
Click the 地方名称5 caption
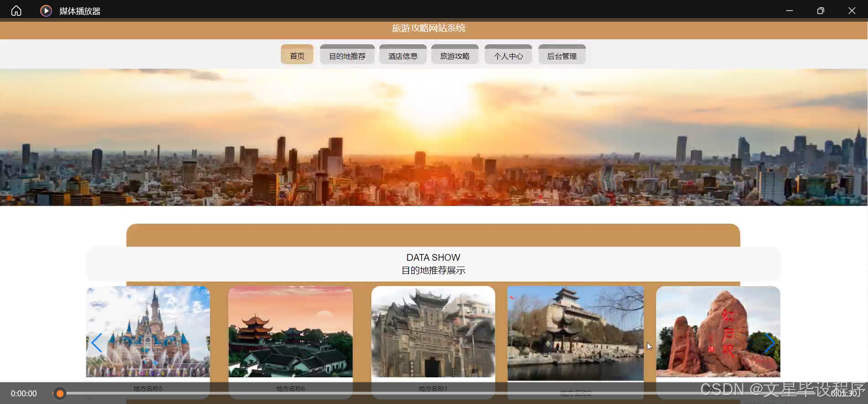[x=148, y=389]
